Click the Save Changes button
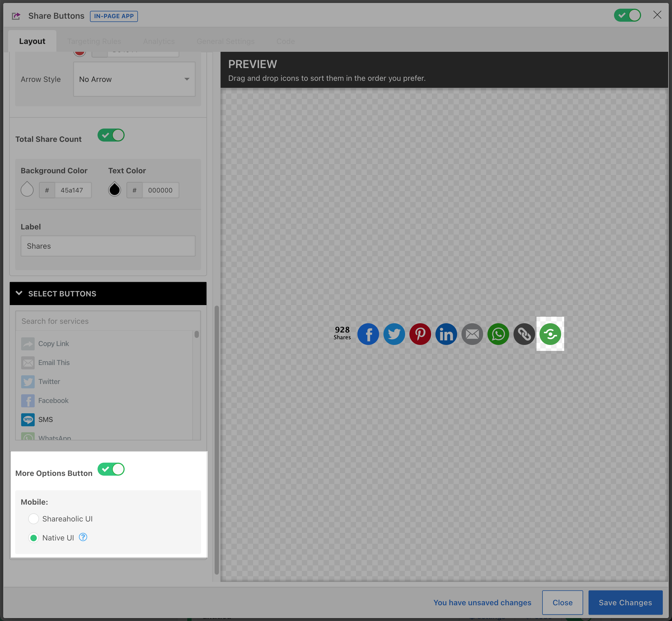This screenshot has height=621, width=672. click(625, 603)
